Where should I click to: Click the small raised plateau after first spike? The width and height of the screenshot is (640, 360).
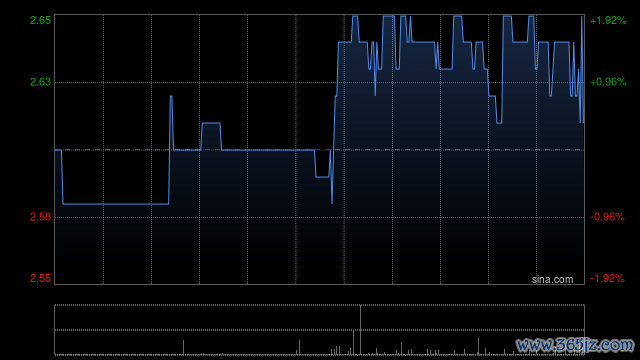click(211, 123)
